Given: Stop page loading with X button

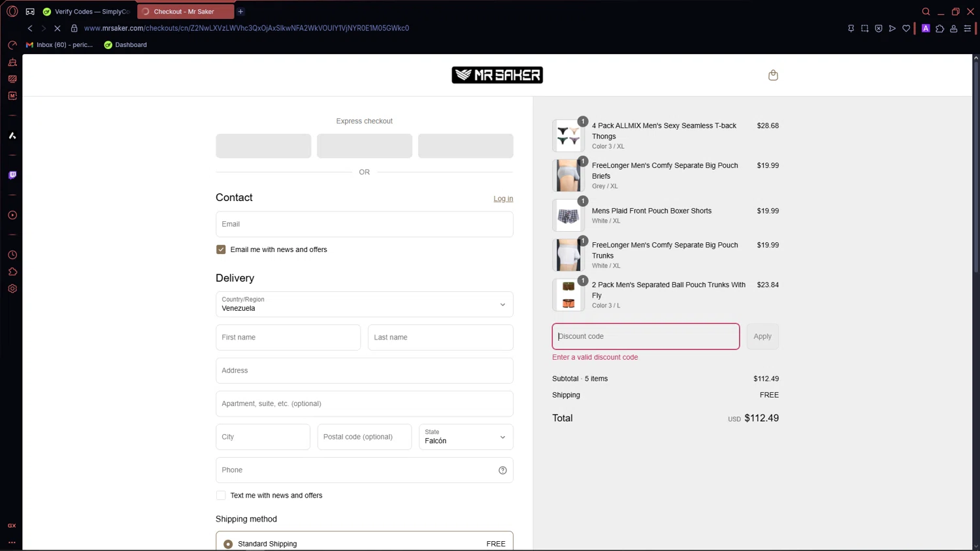Looking at the screenshot, I should (x=57, y=28).
